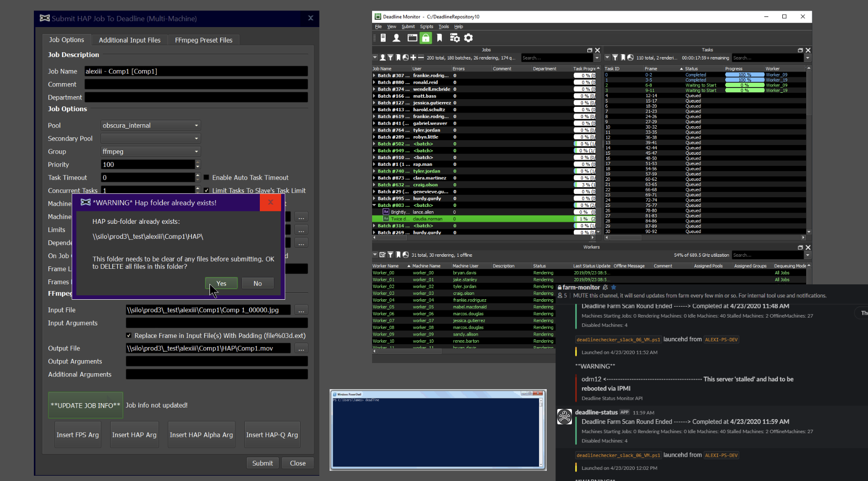Open the Group dropdown showing ffmpeg

[150, 151]
